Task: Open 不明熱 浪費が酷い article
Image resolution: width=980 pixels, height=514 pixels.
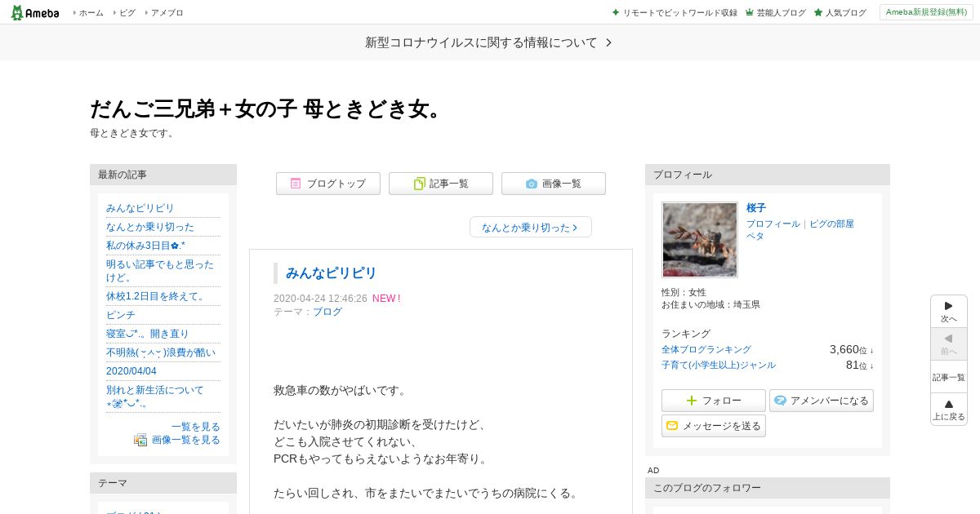Action: pos(161,352)
